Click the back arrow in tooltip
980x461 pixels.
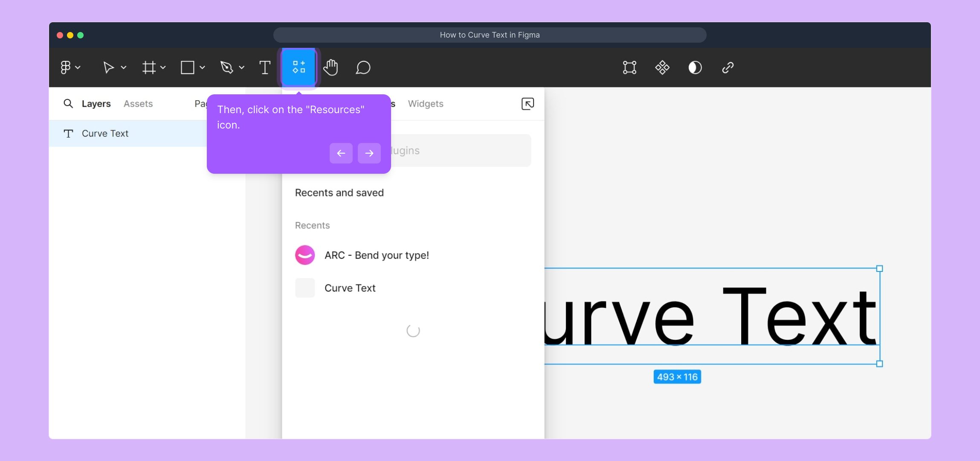[341, 153]
